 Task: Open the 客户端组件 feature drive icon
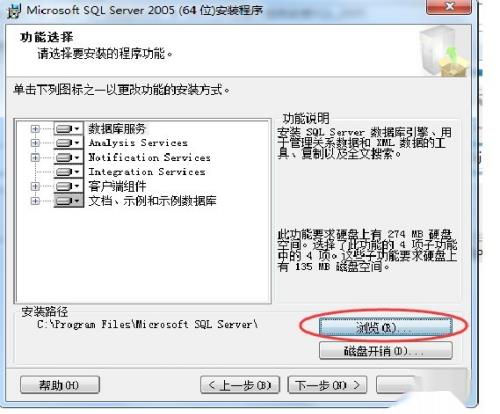click(68, 186)
